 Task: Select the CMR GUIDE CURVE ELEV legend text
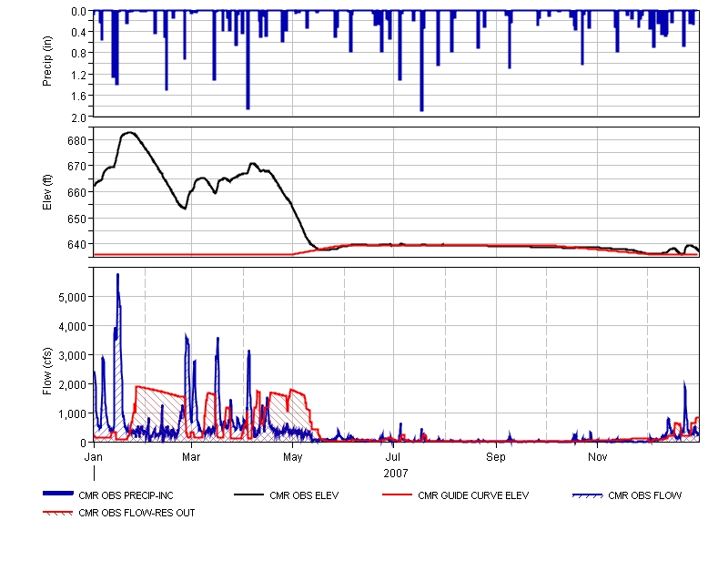(x=473, y=496)
